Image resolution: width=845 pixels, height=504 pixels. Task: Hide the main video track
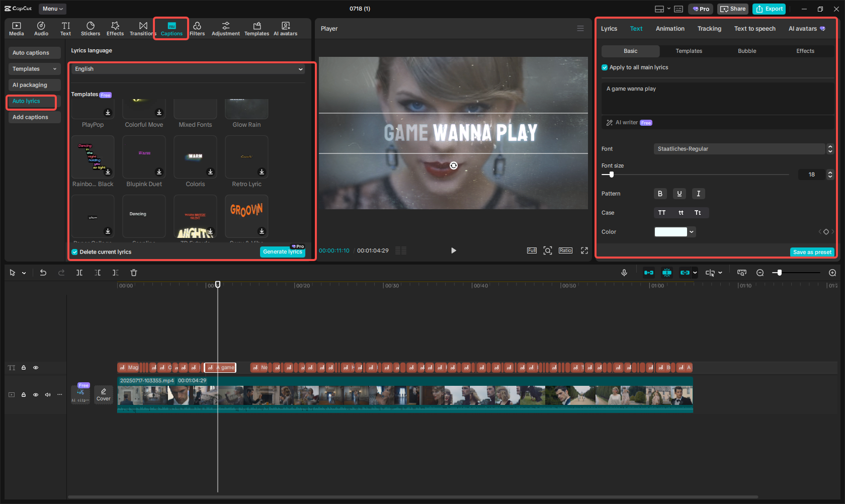coord(36,395)
